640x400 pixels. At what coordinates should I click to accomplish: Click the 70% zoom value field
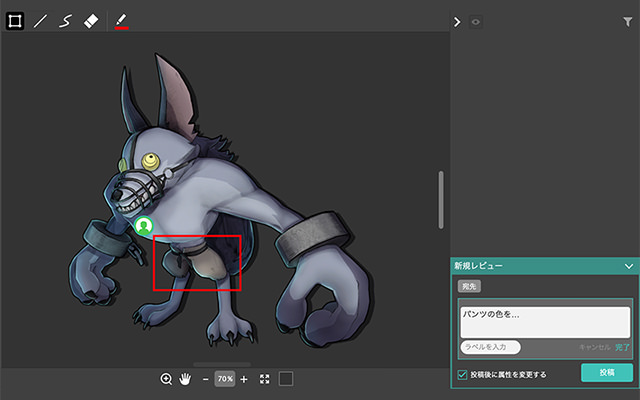[225, 379]
